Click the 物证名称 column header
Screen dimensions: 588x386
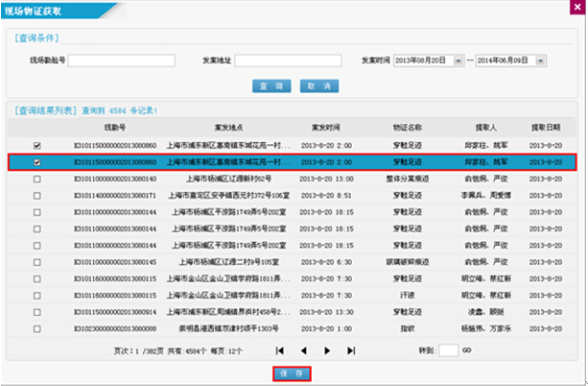[x=408, y=128]
